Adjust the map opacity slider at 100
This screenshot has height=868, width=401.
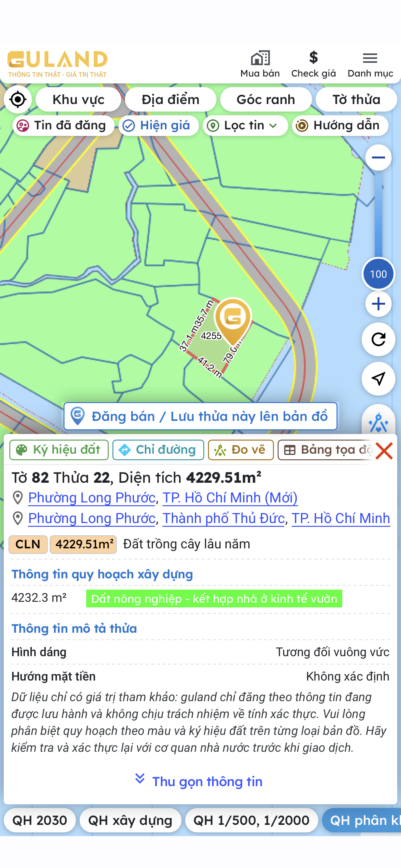pos(378,274)
